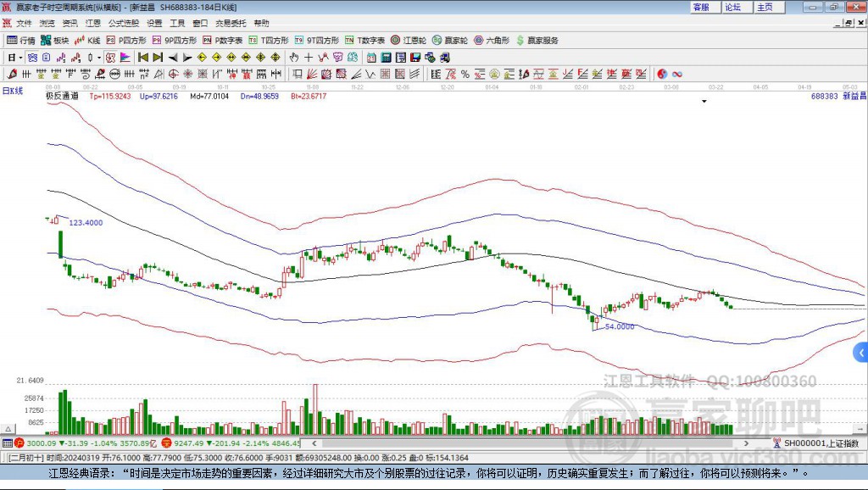
Task: Click the yin-yang toolbar icon
Action: (662, 75)
